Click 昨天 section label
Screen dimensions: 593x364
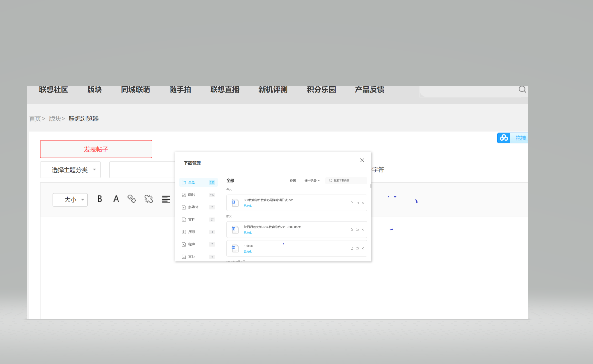point(229,216)
